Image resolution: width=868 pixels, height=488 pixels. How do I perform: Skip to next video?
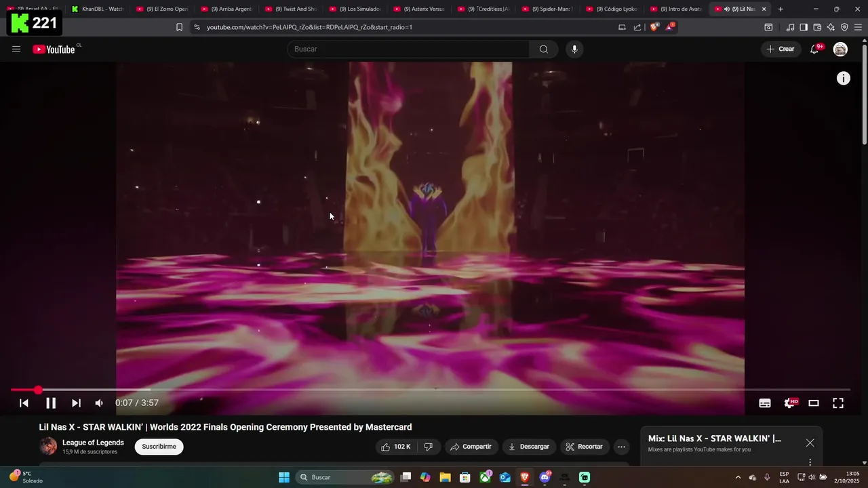[x=76, y=403]
